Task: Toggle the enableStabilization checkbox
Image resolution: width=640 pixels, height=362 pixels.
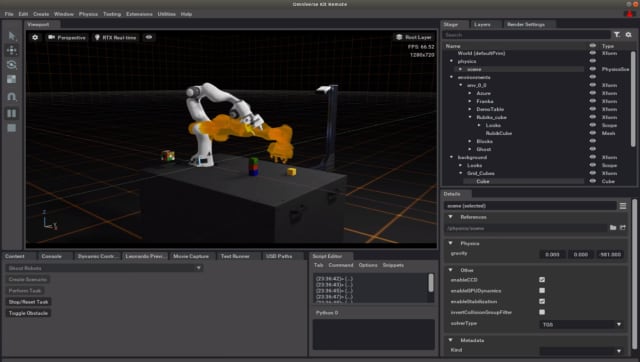Action: [x=542, y=301]
